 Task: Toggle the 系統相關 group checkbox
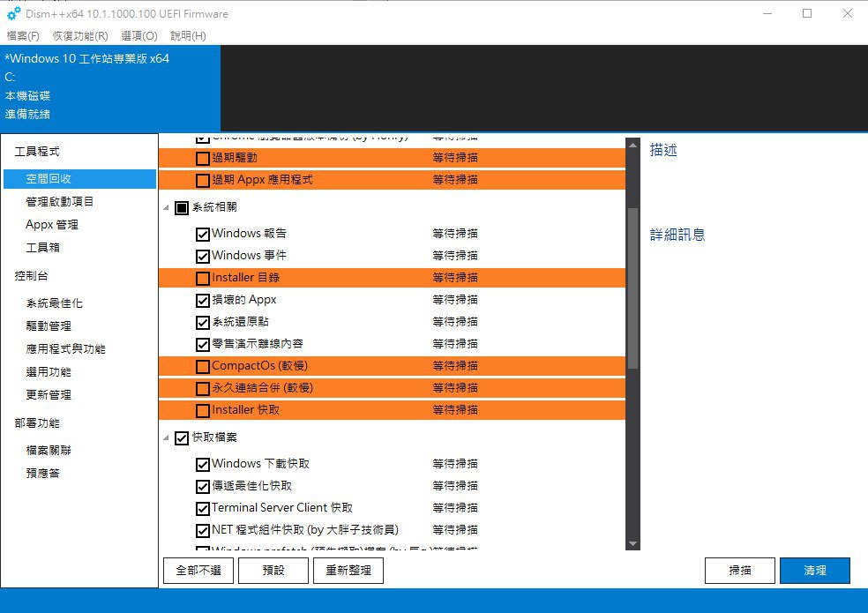182,207
